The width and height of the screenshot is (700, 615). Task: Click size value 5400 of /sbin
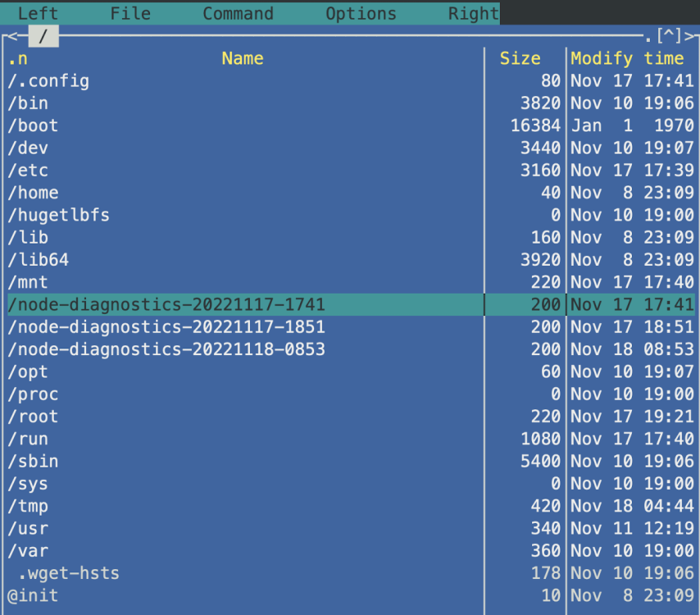click(540, 461)
